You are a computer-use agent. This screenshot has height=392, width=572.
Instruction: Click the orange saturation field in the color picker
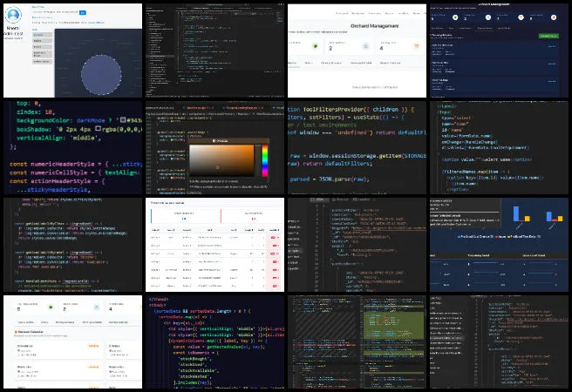pyautogui.click(x=221, y=160)
